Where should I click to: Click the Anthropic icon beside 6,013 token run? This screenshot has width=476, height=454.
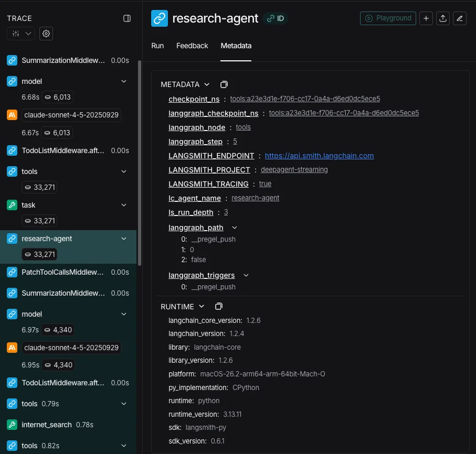click(x=12, y=115)
